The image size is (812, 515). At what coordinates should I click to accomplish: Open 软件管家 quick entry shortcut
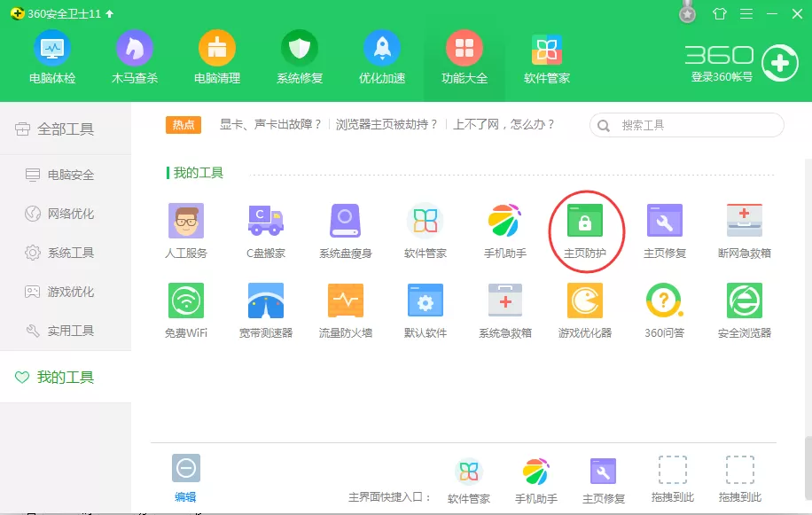coord(469,480)
